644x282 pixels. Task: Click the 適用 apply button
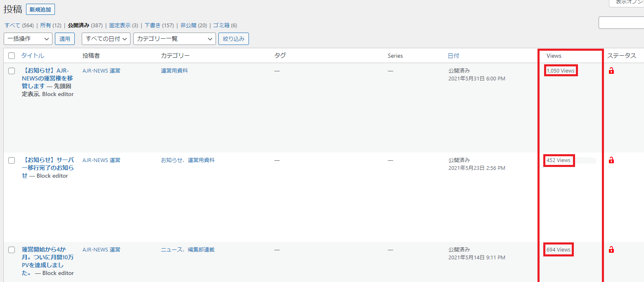(x=65, y=39)
